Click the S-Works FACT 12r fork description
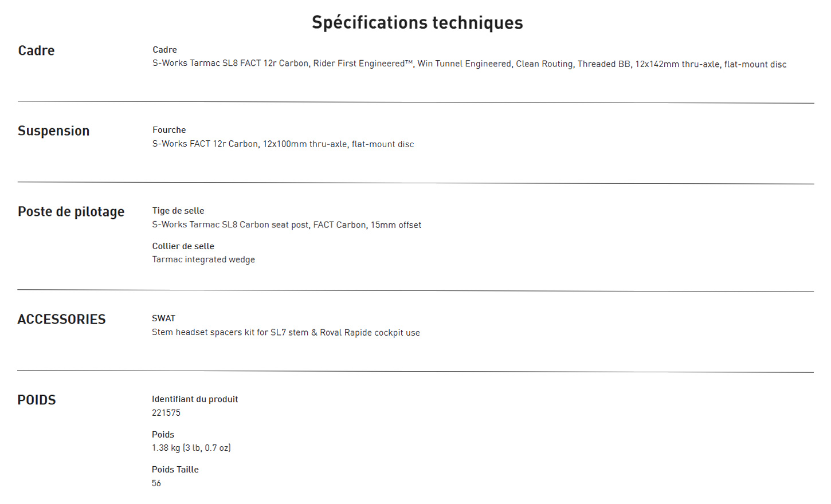 pyautogui.click(x=283, y=144)
